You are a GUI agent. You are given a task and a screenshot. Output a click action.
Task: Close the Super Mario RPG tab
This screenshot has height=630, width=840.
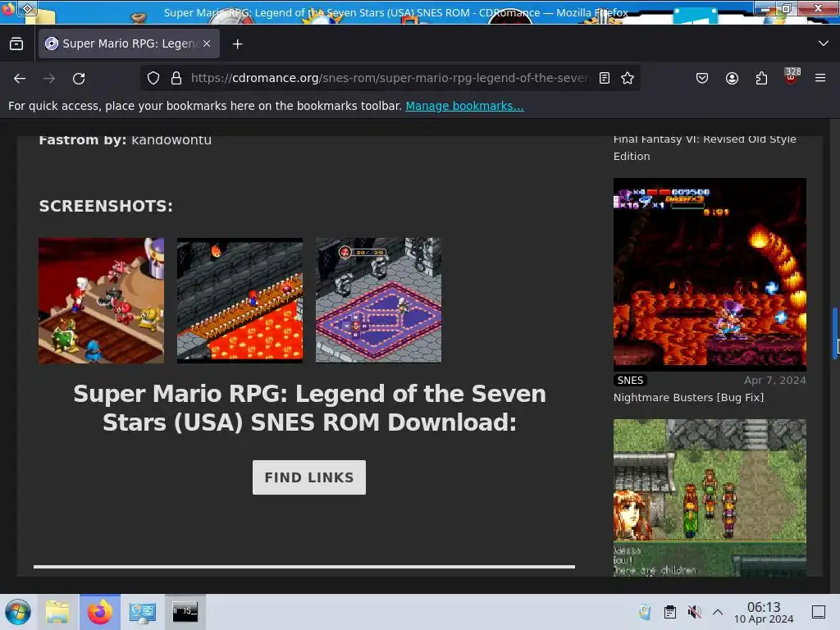tap(207, 43)
